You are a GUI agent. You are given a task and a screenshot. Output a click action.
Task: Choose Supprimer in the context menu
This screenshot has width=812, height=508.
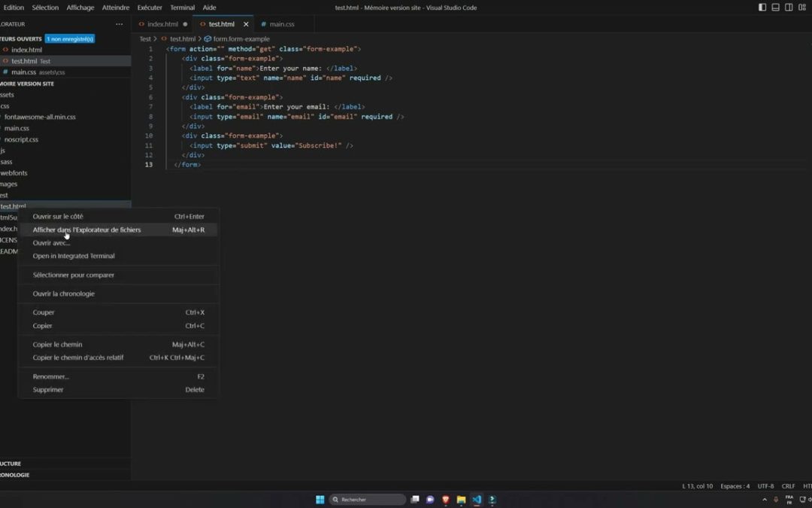119,389
